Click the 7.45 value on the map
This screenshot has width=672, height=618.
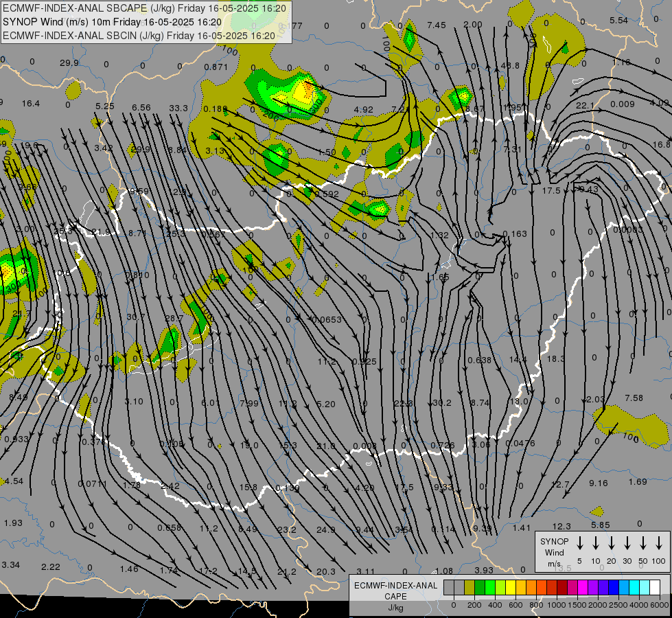pyautogui.click(x=437, y=25)
